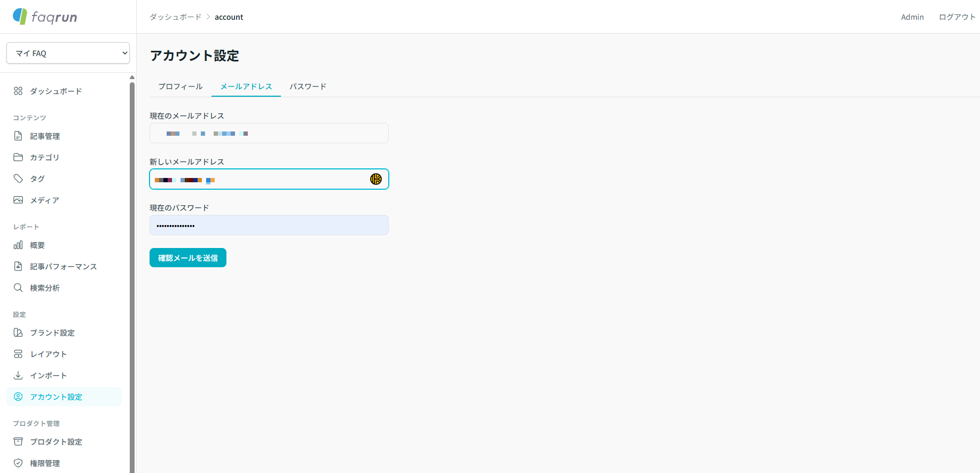Click the アカウント設定 user icon
This screenshot has height=473, width=980.
click(18, 397)
